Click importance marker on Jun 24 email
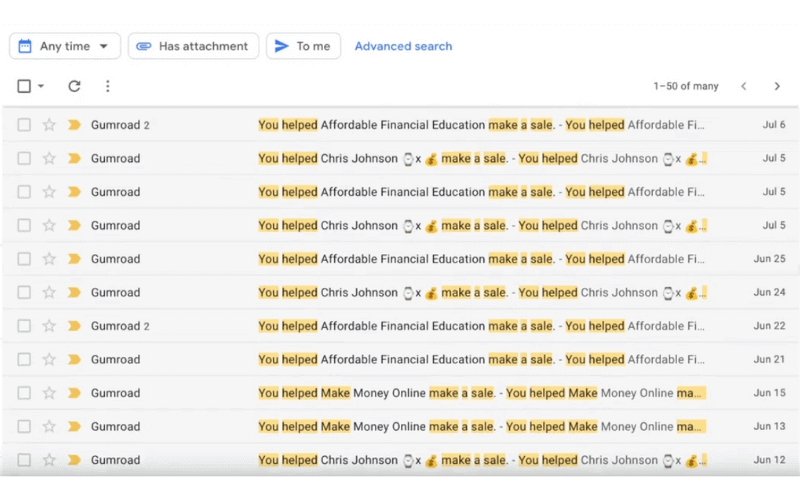 tap(74, 292)
